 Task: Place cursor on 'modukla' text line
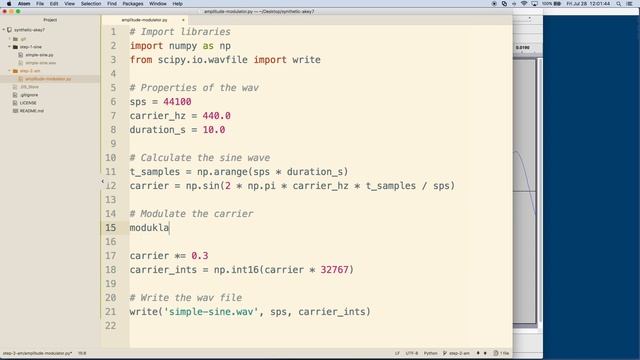click(x=149, y=228)
